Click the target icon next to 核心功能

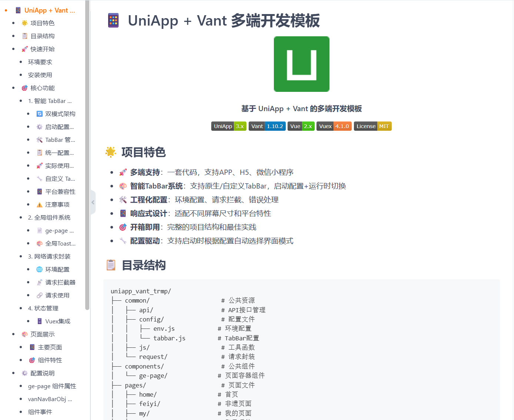24,88
